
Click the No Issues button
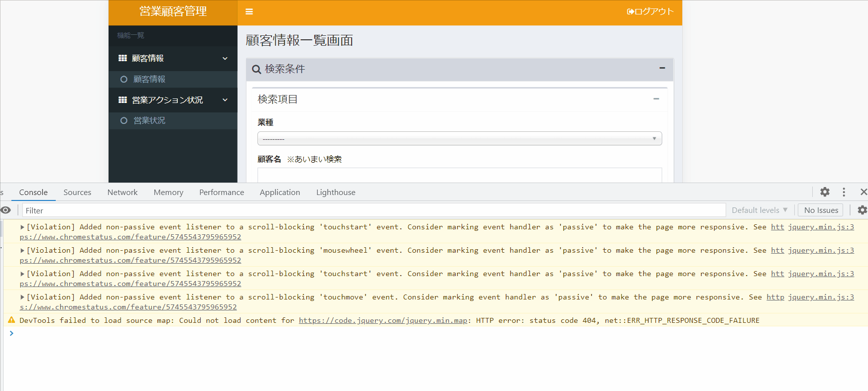[821, 210]
